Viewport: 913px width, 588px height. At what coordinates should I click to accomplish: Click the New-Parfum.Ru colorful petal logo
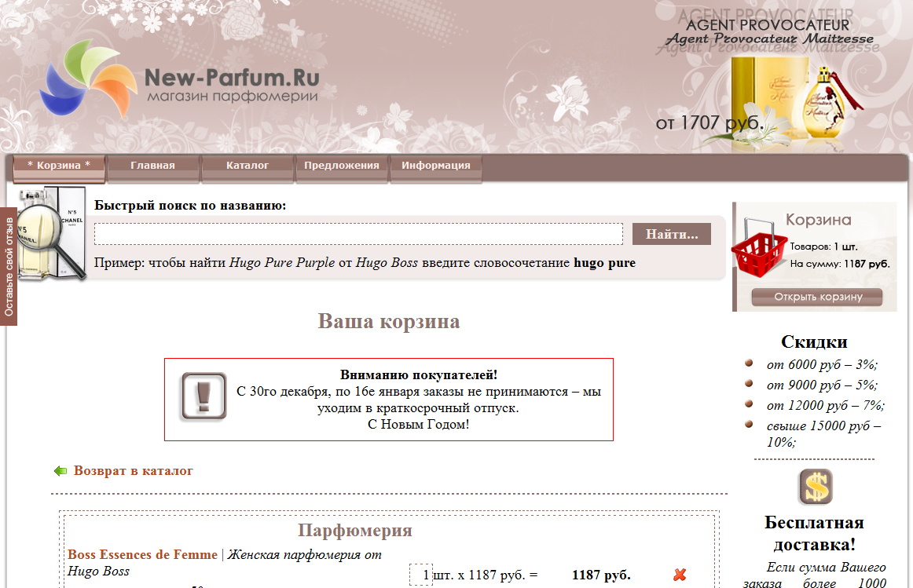pyautogui.click(x=88, y=79)
